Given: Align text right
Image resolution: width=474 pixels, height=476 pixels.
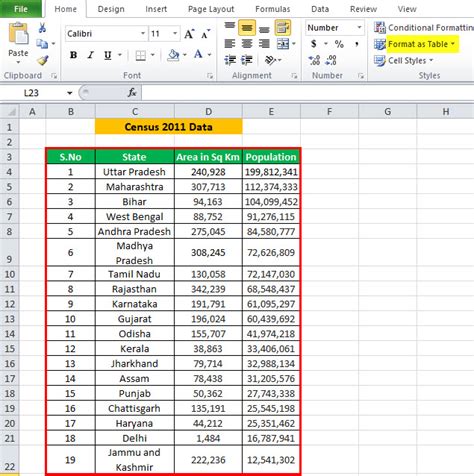Looking at the screenshot, I should coord(264,44).
